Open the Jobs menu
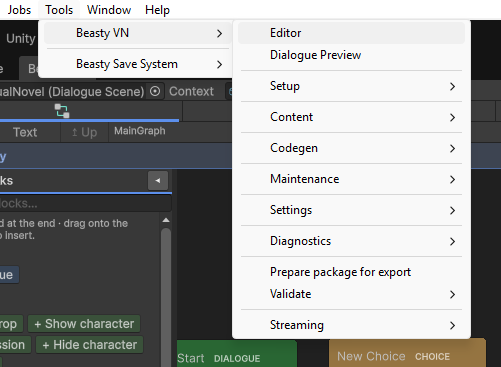This screenshot has width=501, height=367. (19, 10)
